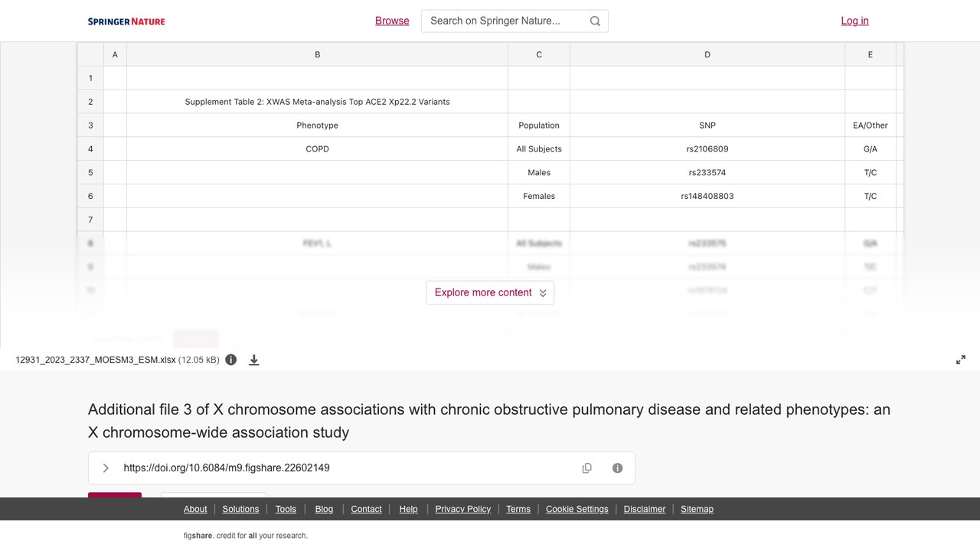980x551 pixels.
Task: Download the xlsx file via arrow icon
Action: 254,360
